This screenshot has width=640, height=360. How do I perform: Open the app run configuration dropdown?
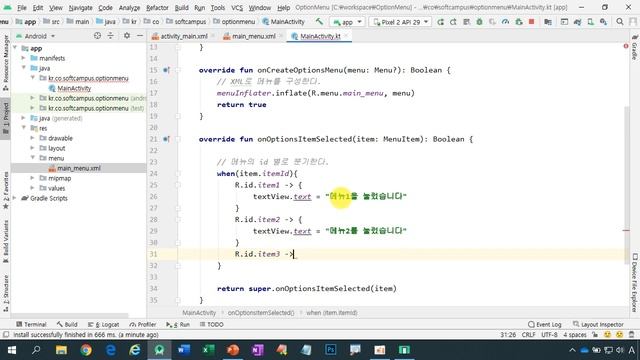pos(347,22)
